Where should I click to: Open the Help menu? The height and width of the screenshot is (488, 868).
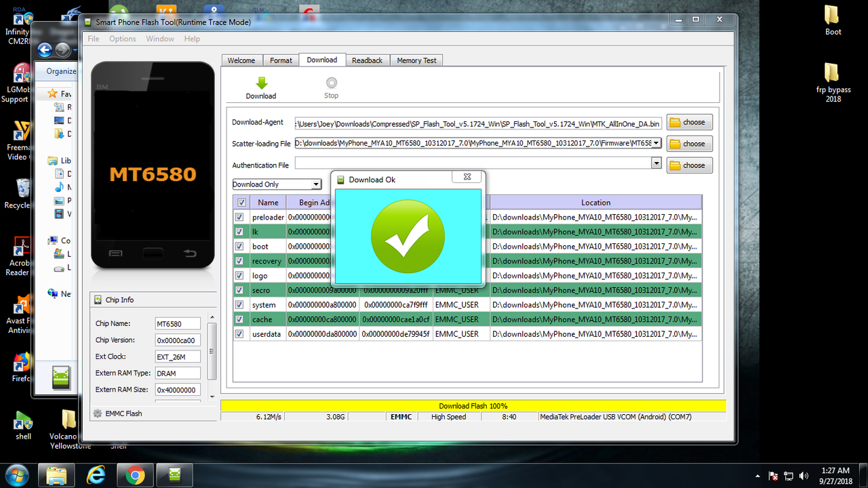coord(192,39)
